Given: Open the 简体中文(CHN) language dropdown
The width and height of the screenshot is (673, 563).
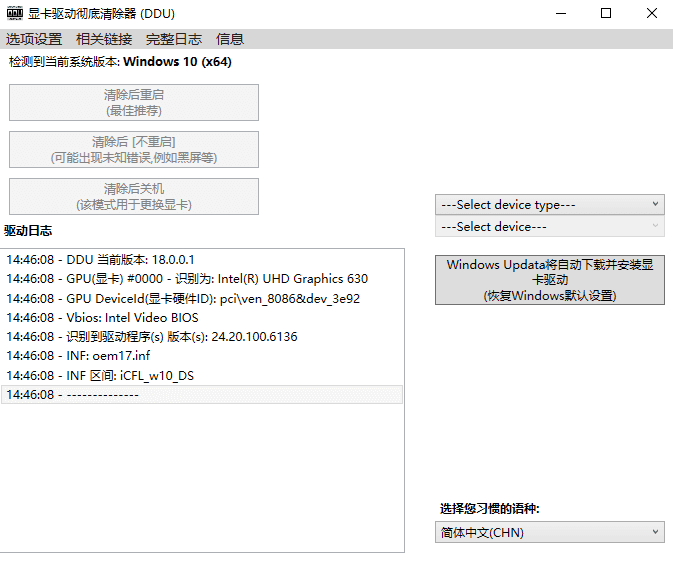Looking at the screenshot, I should coord(549,533).
